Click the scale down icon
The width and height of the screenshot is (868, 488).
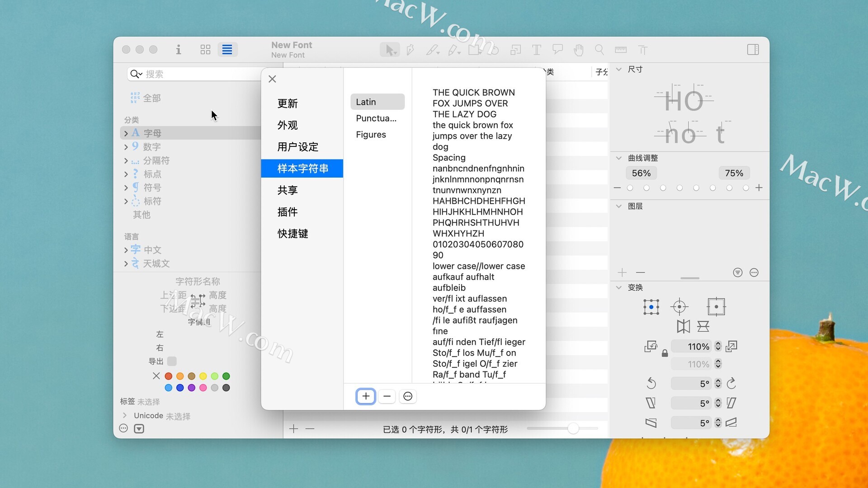651,347
